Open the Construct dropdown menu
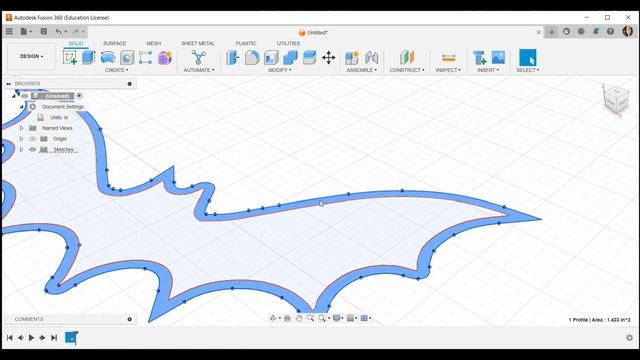Image resolution: width=640 pixels, height=360 pixels. [407, 70]
